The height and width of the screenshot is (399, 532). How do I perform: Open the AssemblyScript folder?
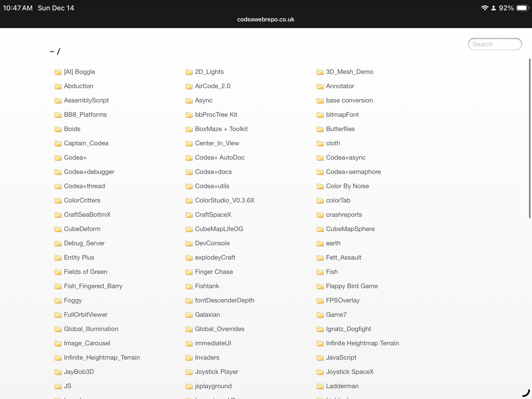coord(86,100)
